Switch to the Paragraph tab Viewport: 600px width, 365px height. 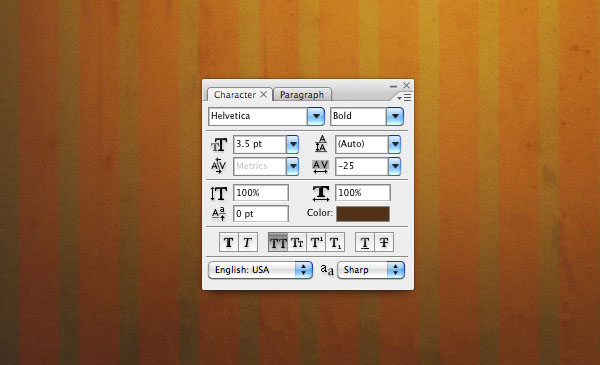point(302,95)
